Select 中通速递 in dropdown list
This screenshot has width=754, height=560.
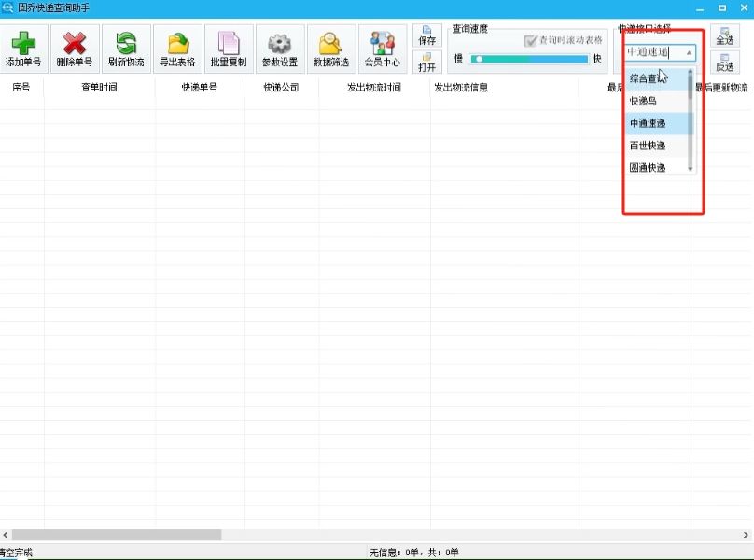click(x=658, y=123)
